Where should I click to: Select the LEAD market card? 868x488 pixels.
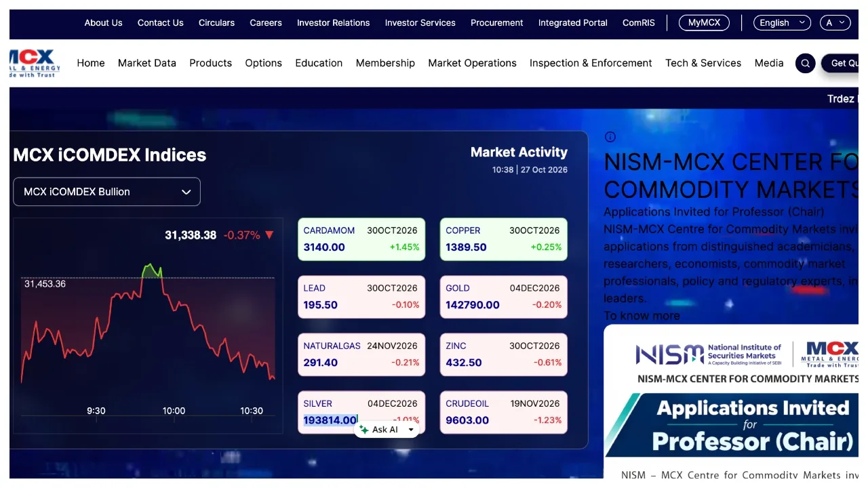coord(361,297)
